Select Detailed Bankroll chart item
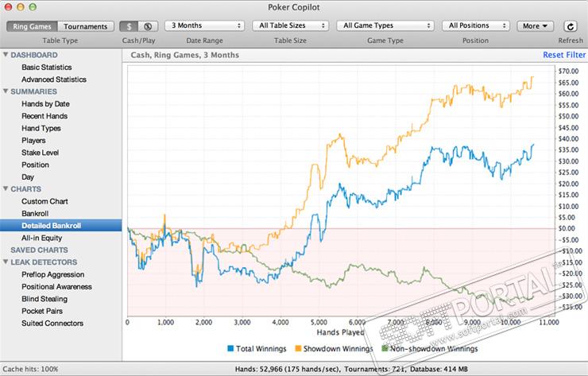This screenshot has width=588, height=376. click(60, 226)
